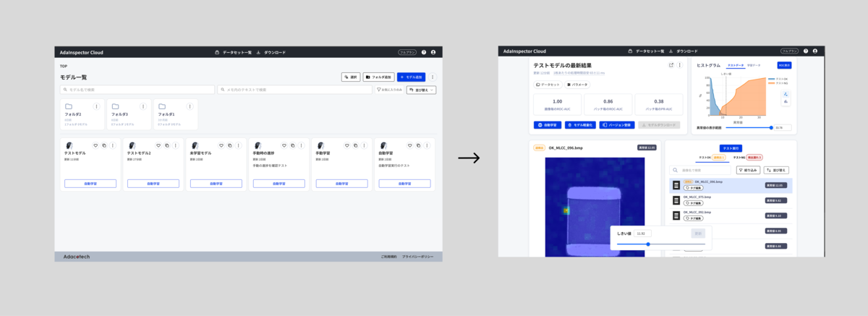This screenshot has height=316, width=868.
Task: Click copy icon on テストモデル2 card
Action: point(167,145)
